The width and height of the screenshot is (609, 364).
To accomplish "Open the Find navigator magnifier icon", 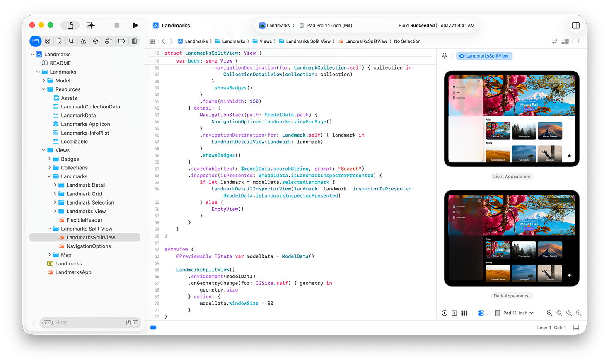I will (71, 41).
